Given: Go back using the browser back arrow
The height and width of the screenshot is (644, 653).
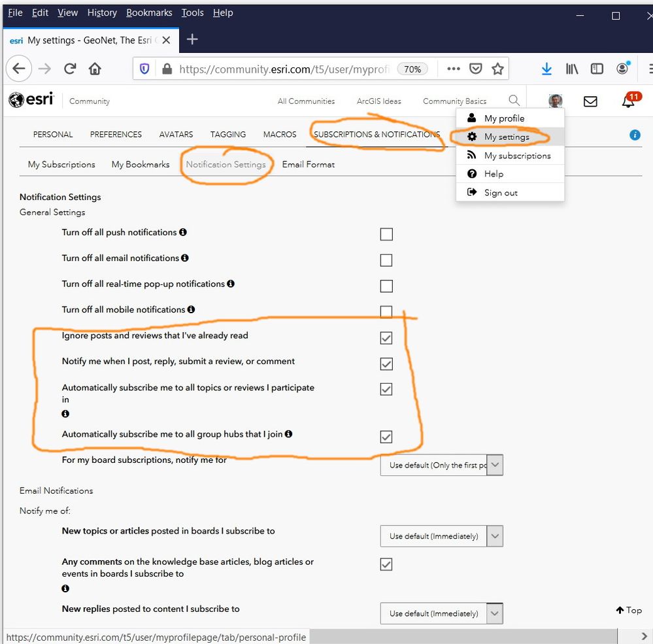Looking at the screenshot, I should click(x=19, y=68).
